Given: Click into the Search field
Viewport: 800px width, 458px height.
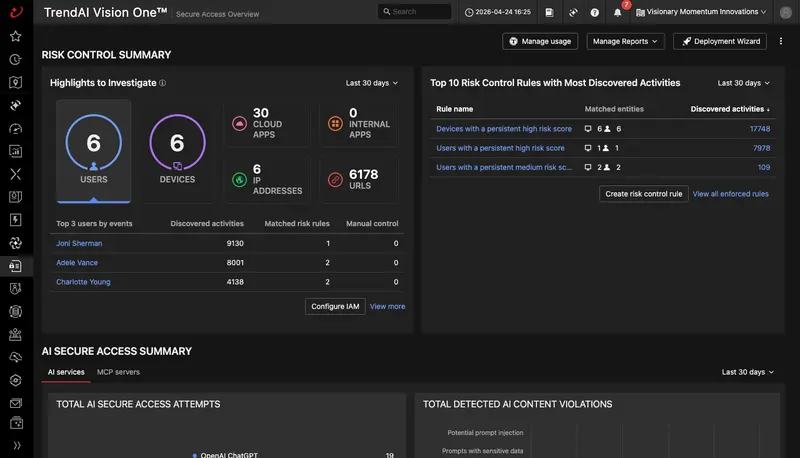Looking at the screenshot, I should [x=414, y=12].
